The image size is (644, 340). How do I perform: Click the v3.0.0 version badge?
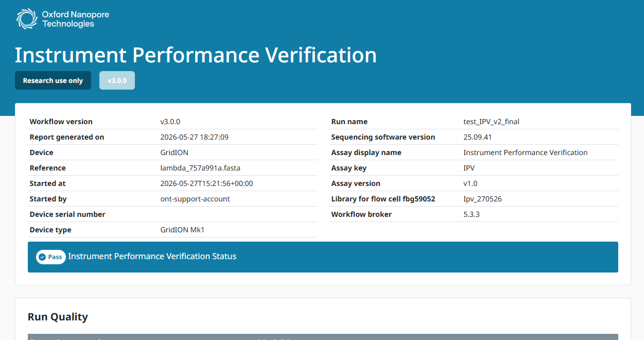(117, 80)
